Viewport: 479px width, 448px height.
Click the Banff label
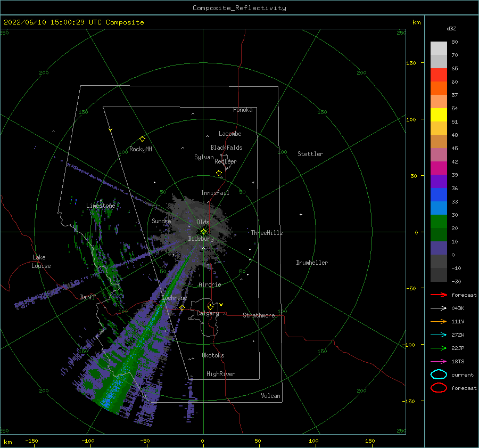point(88,297)
